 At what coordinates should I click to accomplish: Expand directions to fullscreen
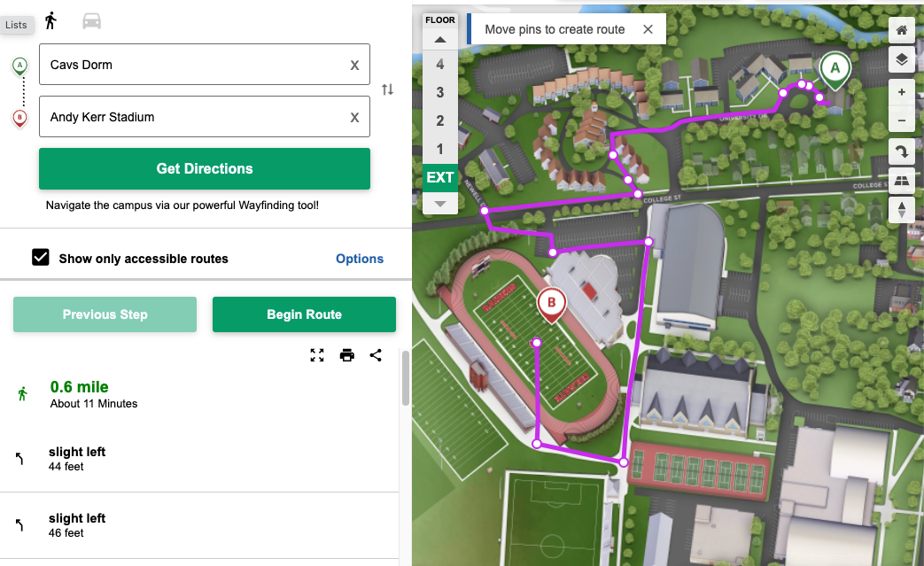pos(317,355)
